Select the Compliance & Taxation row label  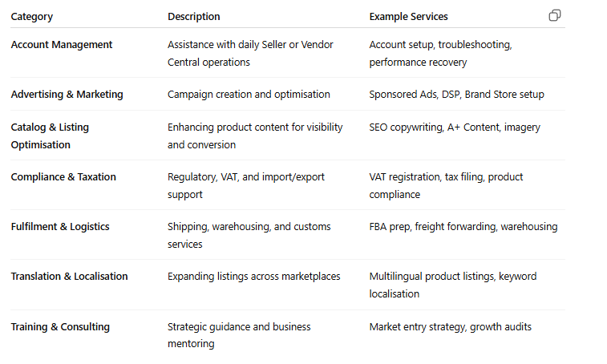[63, 177]
